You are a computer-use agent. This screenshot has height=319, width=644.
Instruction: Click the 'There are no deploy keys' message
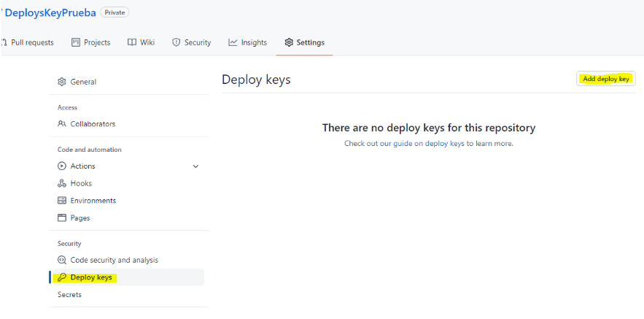(429, 128)
